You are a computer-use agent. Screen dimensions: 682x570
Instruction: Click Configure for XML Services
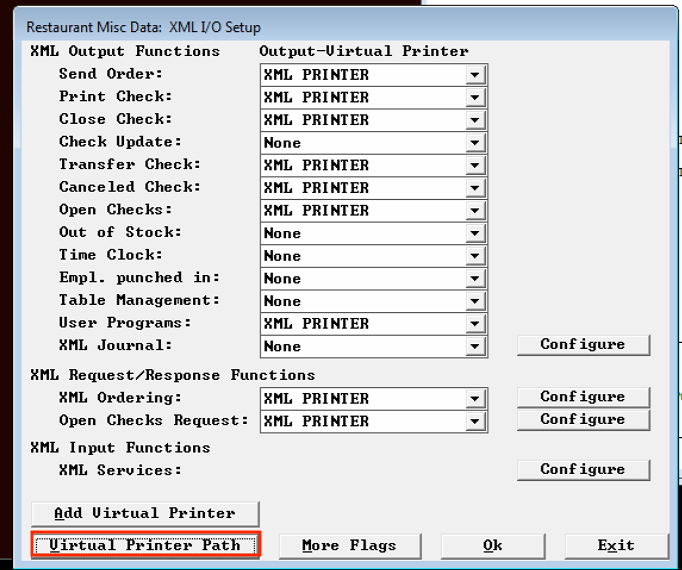pos(583,470)
